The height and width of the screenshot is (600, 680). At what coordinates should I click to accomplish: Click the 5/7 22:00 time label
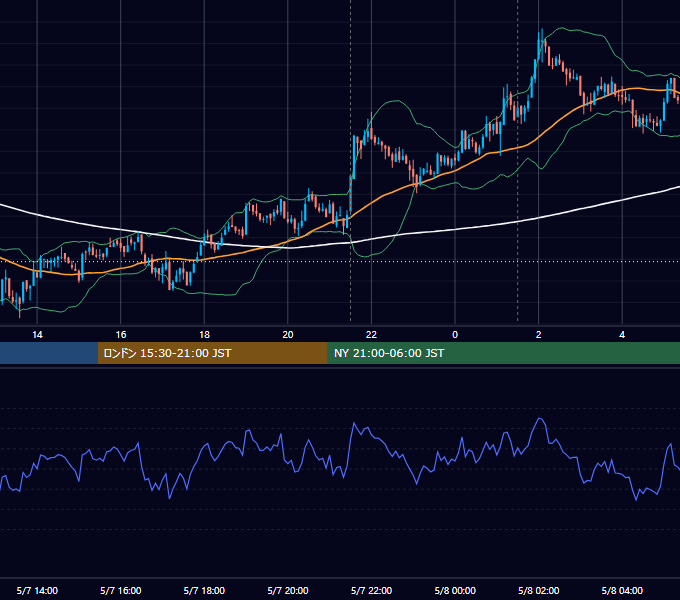click(371, 590)
